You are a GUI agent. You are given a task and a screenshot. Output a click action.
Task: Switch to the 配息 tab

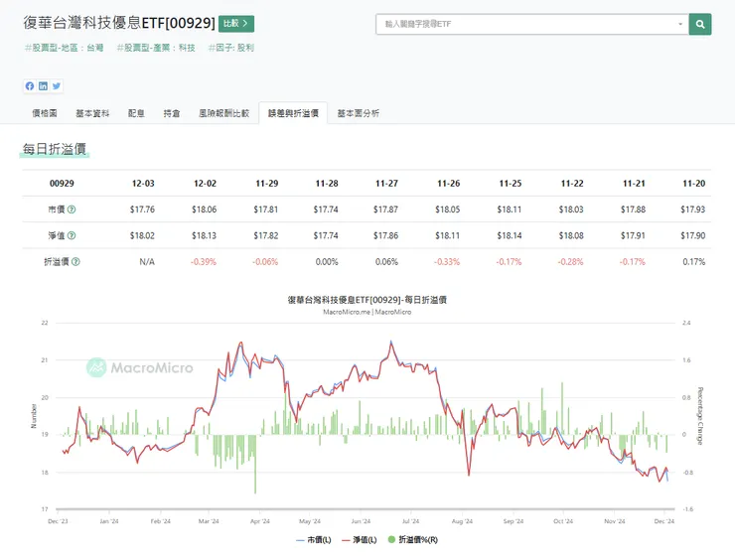(x=136, y=113)
